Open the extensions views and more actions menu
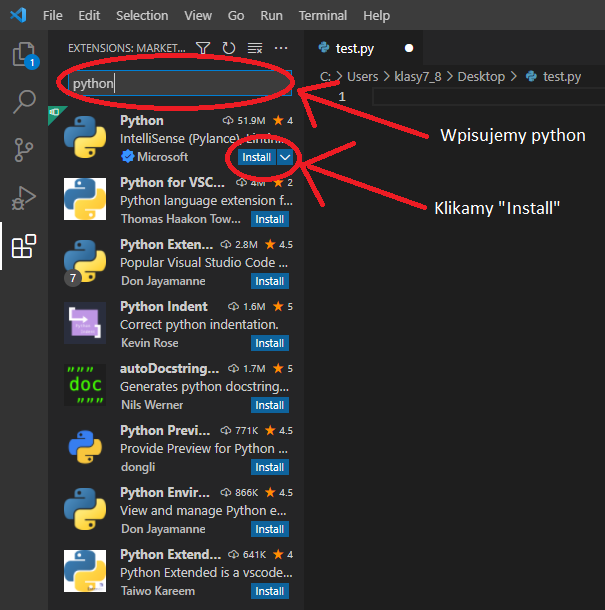The height and width of the screenshot is (610, 605). [x=281, y=48]
